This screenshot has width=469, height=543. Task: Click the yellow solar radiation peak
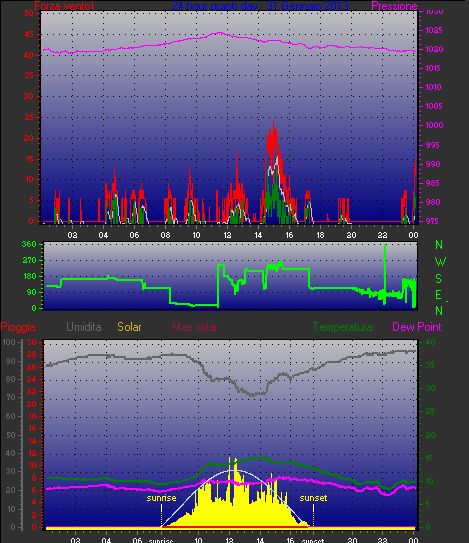pos(230,459)
